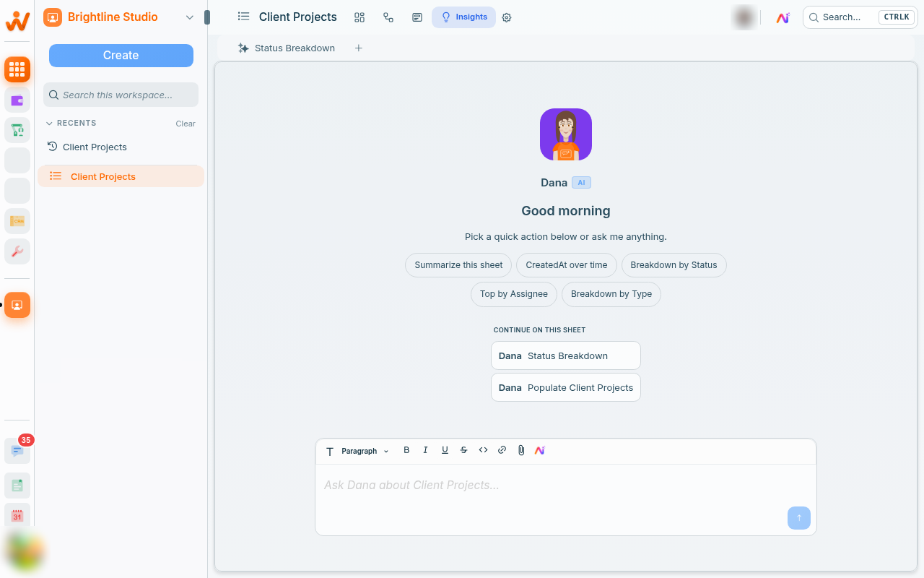Image resolution: width=924 pixels, height=578 pixels.
Task: Apply strikethrough formatting in editor
Action: tap(464, 450)
